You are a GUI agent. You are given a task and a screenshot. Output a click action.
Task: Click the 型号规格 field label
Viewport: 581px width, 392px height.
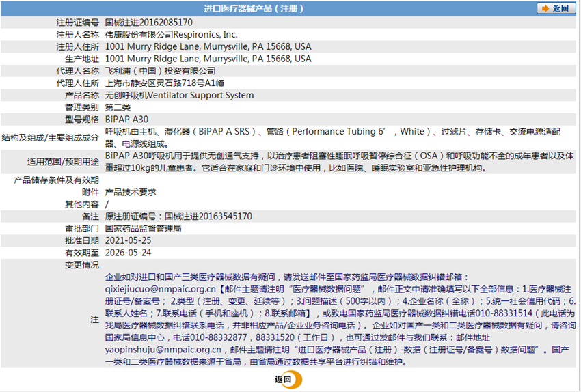coord(82,120)
